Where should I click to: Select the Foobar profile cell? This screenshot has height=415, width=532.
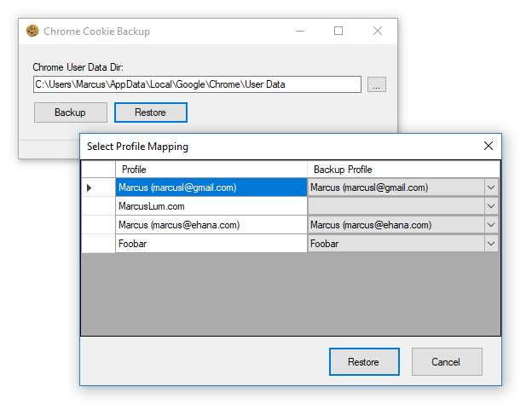point(211,244)
